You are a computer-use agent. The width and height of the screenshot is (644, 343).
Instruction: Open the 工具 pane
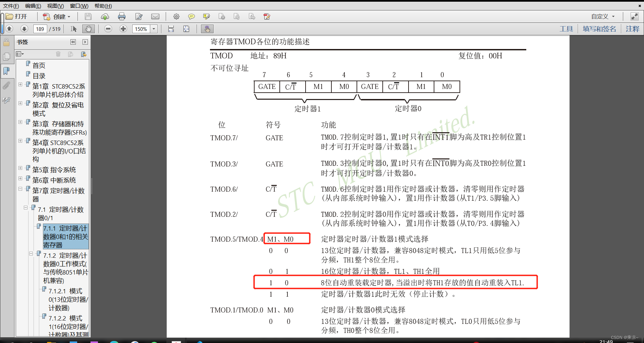point(566,29)
